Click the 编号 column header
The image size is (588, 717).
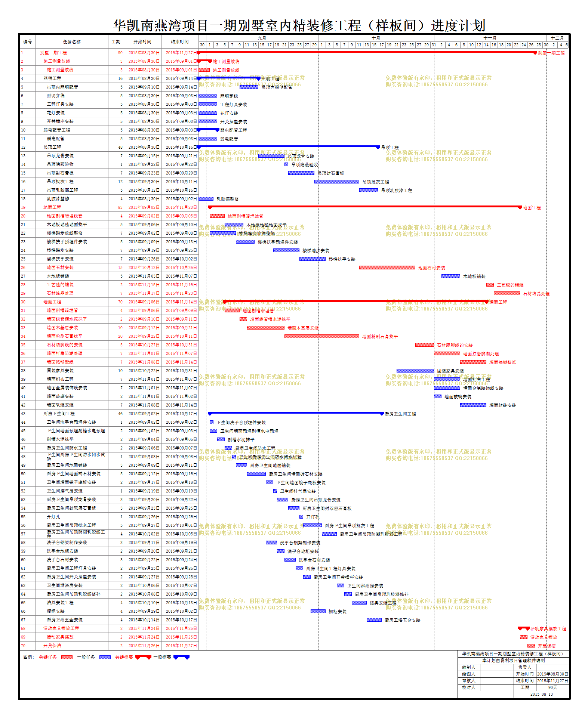[27, 42]
